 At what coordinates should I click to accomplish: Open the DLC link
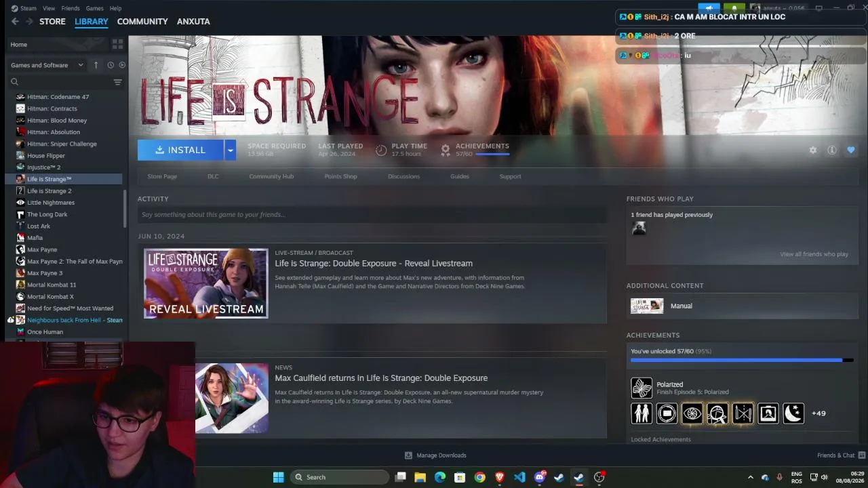(213, 176)
